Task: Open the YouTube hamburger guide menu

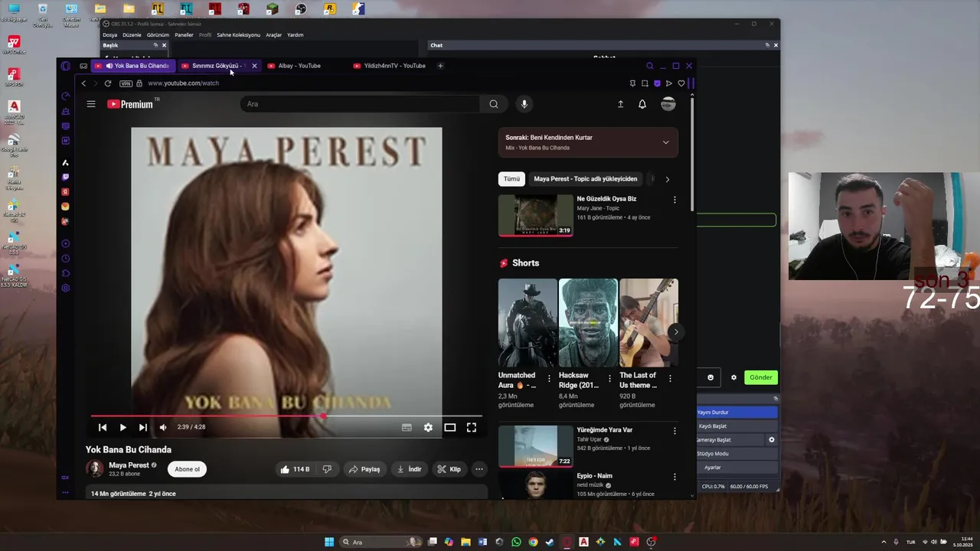Action: tap(91, 104)
